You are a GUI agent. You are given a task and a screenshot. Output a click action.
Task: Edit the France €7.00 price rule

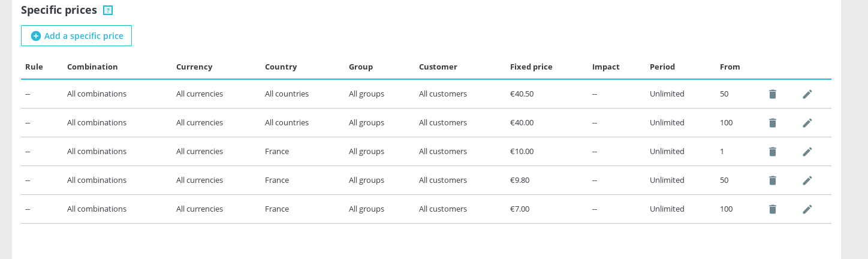click(807, 209)
